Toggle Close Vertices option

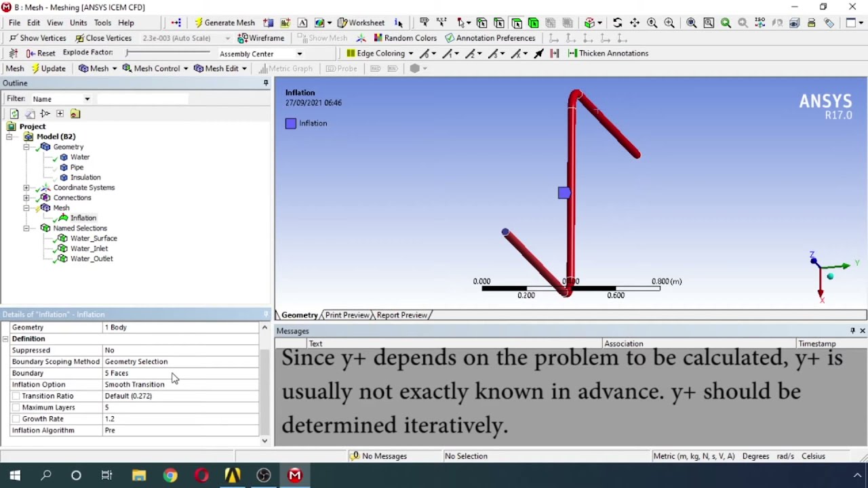pyautogui.click(x=102, y=38)
